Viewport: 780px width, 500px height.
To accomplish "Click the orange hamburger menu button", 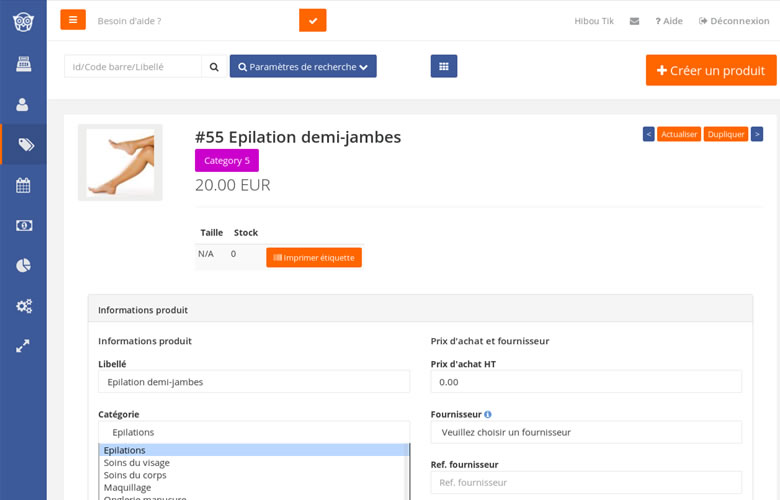I will [73, 20].
